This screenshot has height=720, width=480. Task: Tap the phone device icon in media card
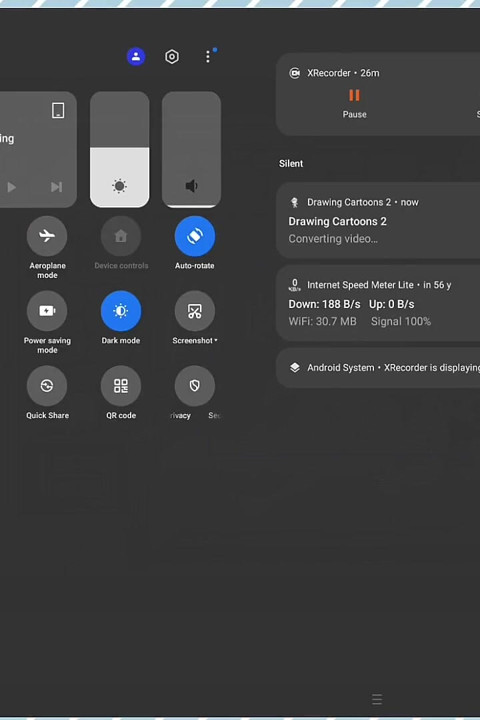click(x=58, y=110)
